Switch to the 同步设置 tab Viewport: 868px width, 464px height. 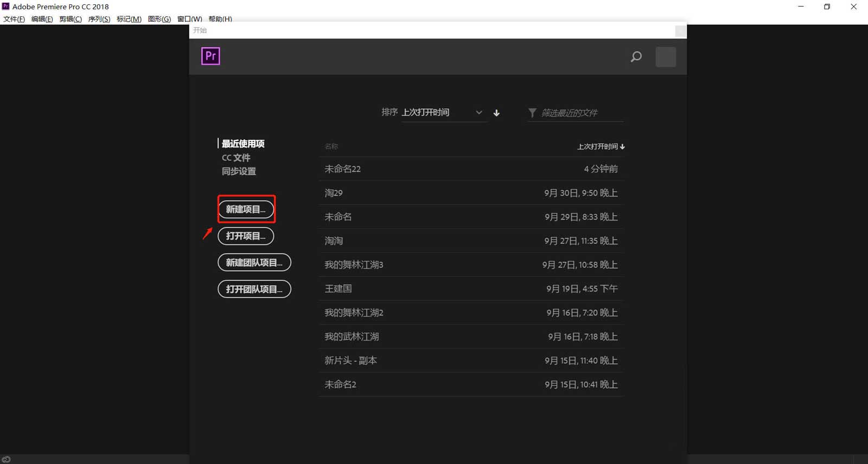[x=239, y=171]
